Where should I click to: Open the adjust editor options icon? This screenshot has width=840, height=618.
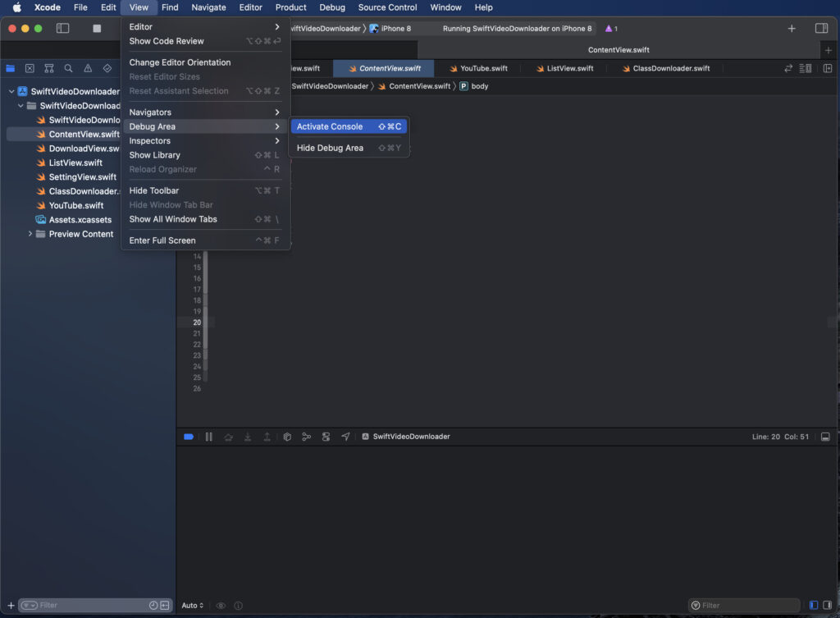coord(806,68)
